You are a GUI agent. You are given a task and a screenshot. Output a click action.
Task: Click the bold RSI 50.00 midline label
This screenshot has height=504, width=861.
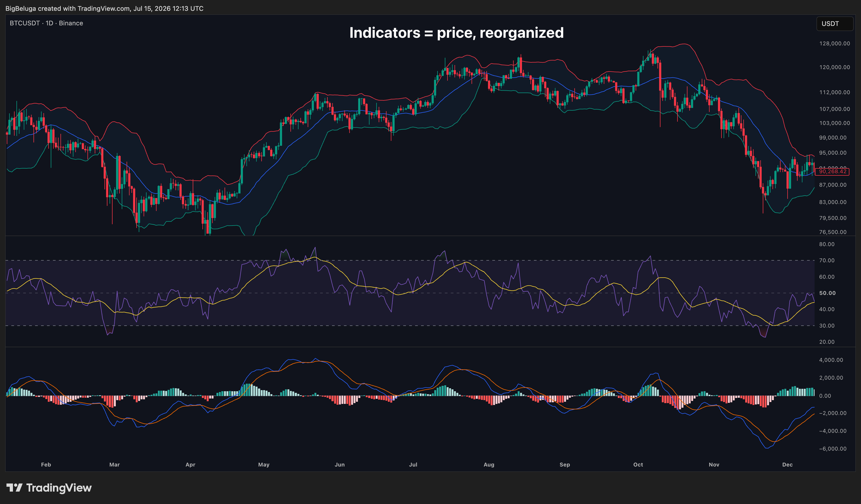[x=827, y=293]
